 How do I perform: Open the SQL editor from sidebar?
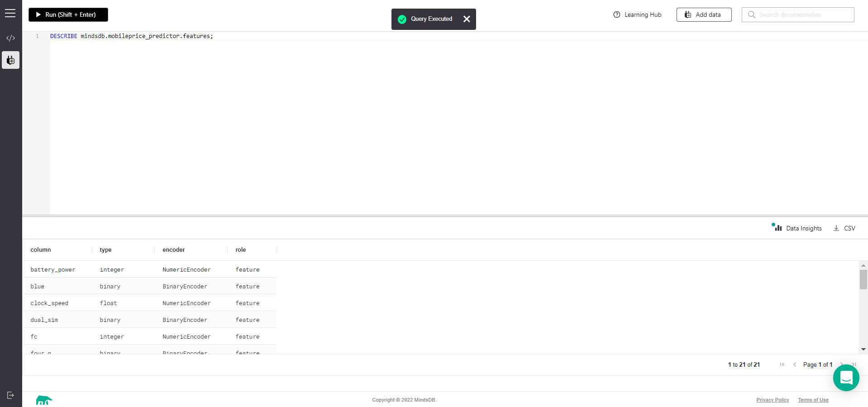[x=10, y=38]
